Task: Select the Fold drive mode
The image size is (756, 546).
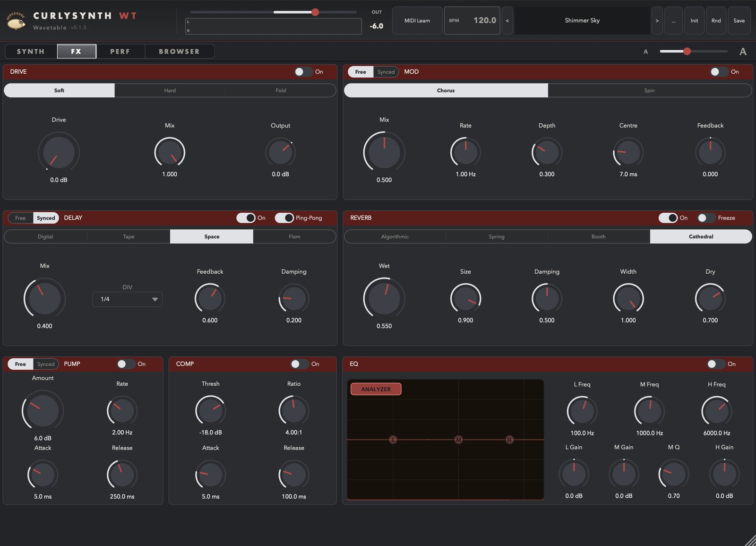Action: coord(281,90)
